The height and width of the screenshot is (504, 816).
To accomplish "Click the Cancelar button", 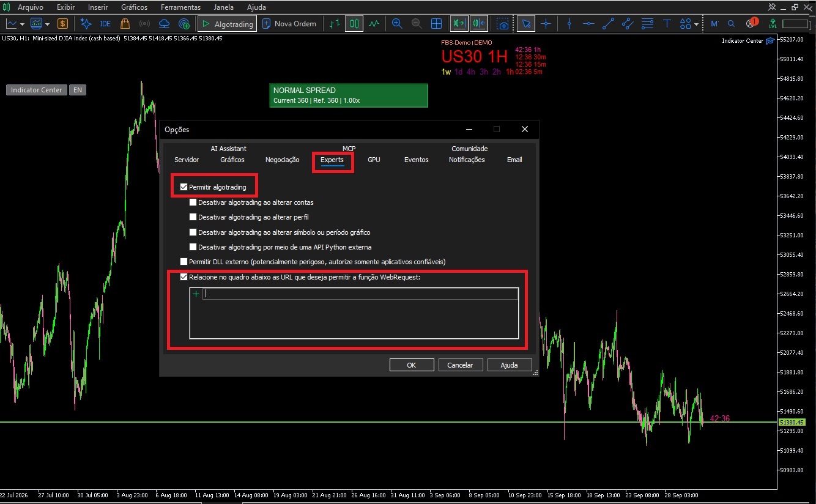I will [x=460, y=365].
